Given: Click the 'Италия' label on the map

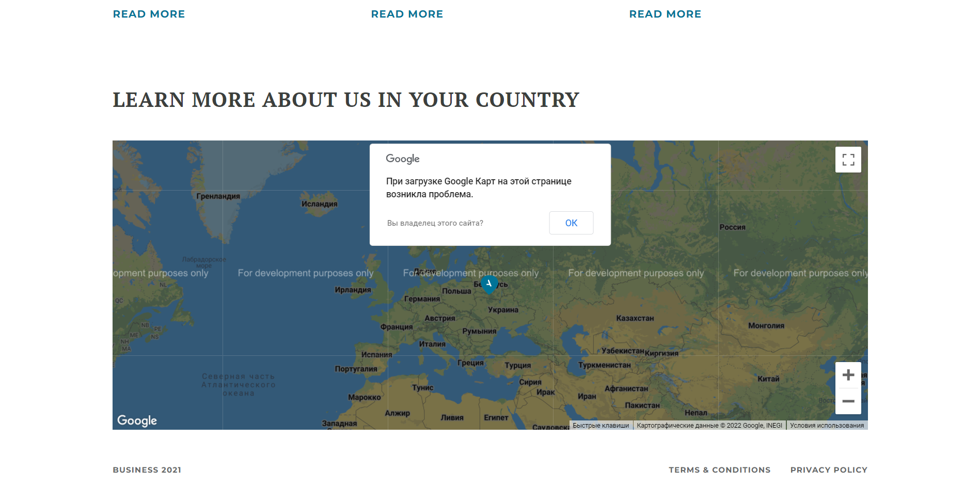Looking at the screenshot, I should pos(432,344).
